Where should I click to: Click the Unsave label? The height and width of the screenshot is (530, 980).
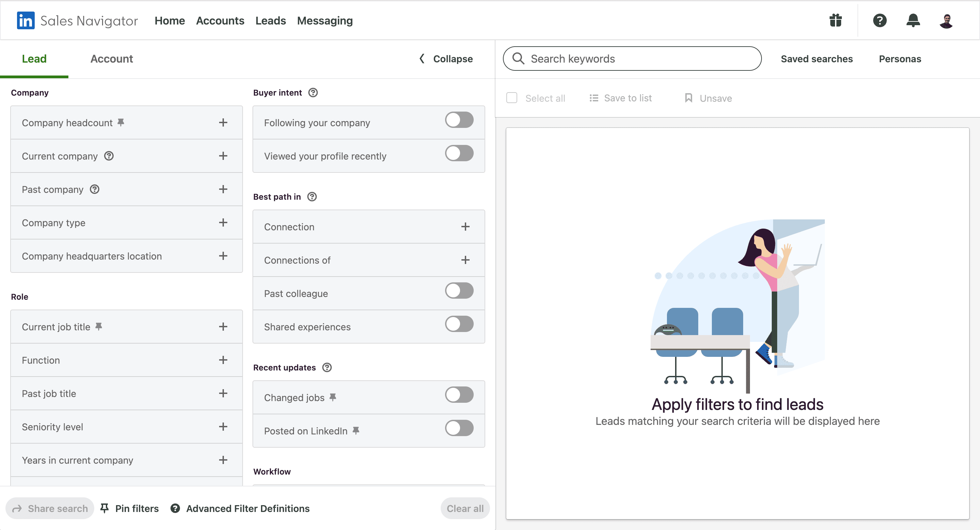pos(716,98)
